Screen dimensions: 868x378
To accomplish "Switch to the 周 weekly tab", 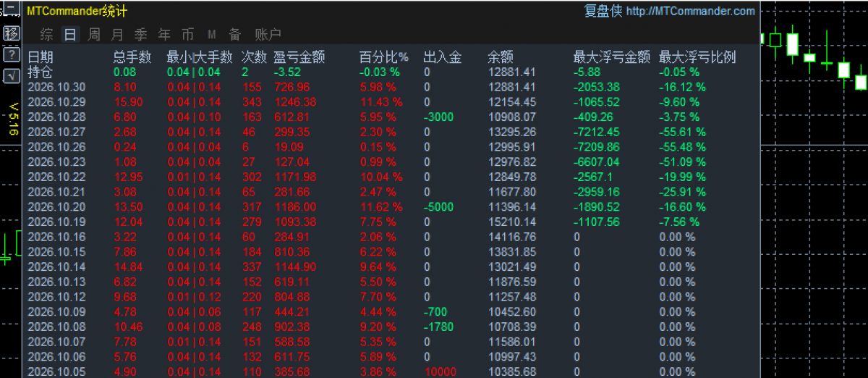I will pyautogui.click(x=94, y=34).
